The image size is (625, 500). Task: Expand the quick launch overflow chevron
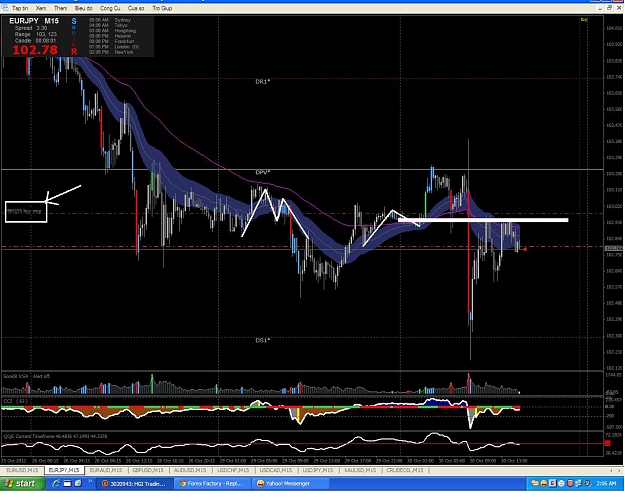90,481
